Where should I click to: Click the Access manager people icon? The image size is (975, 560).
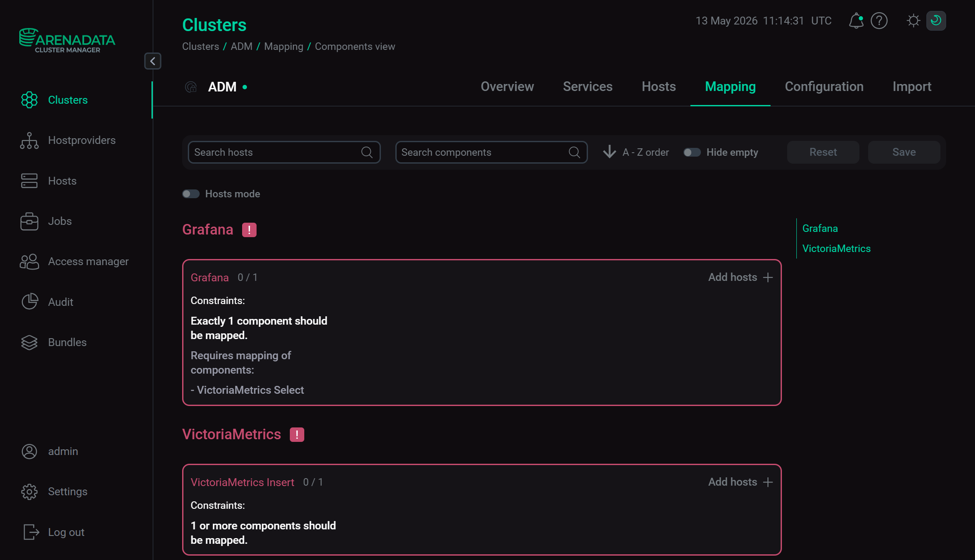pyautogui.click(x=29, y=262)
